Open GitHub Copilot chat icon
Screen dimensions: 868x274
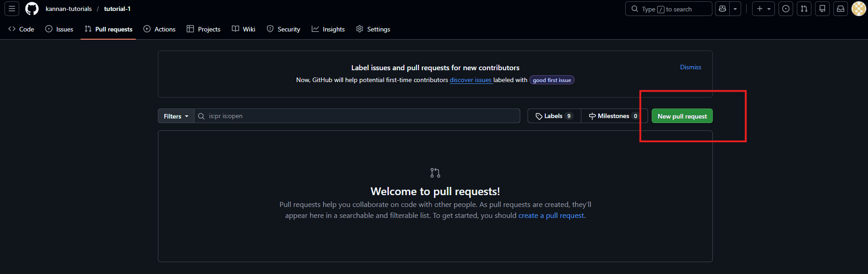click(x=722, y=9)
